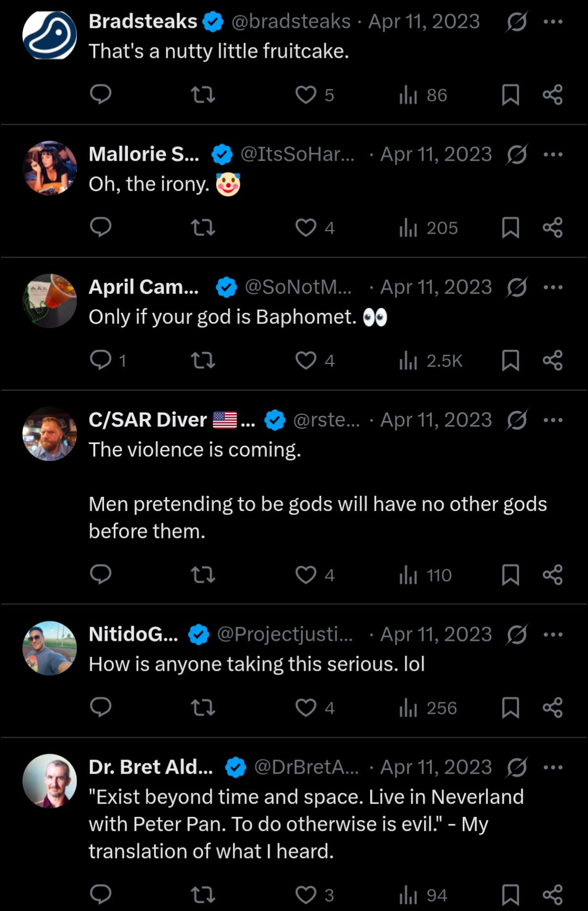Viewport: 588px width, 911px height.
Task: Open more options menu on Mallorie's tweet
Action: 553,155
